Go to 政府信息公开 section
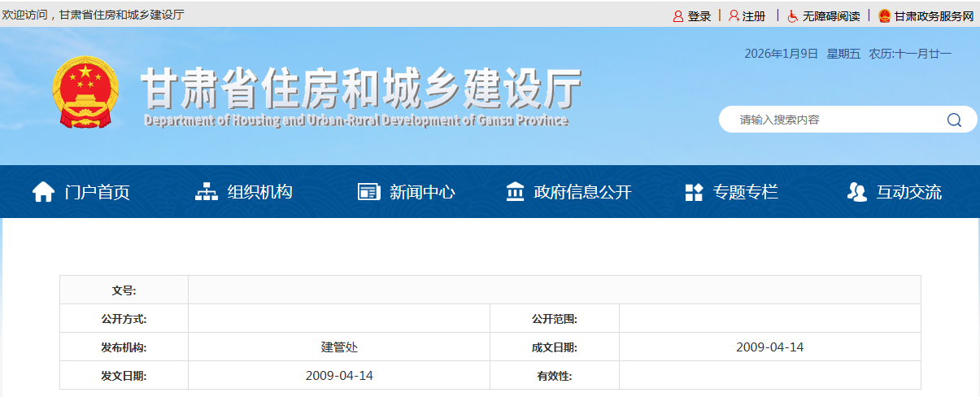 [x=582, y=192]
